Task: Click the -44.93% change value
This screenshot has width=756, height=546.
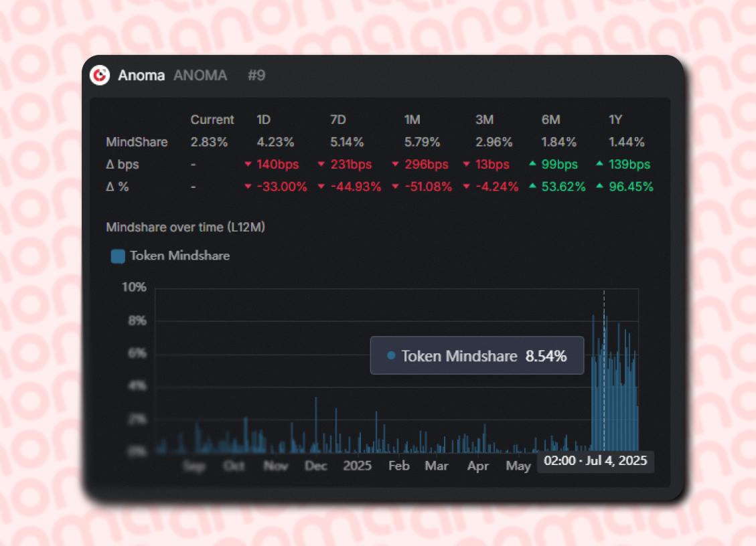Action: click(356, 187)
